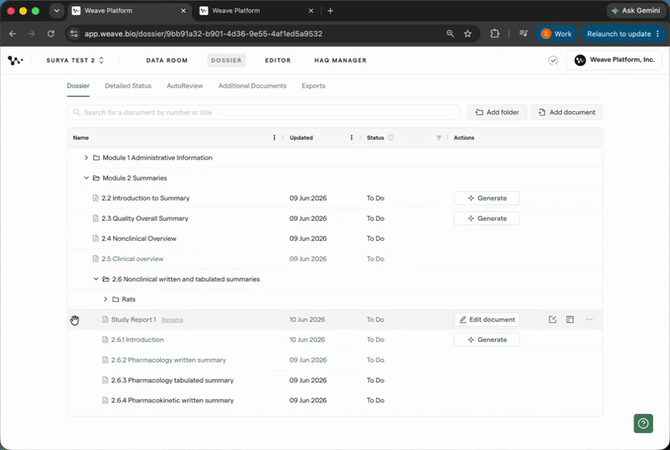Click the 10 Jun 2026 date of Study Report 1
The image size is (670, 450).
[x=307, y=320]
